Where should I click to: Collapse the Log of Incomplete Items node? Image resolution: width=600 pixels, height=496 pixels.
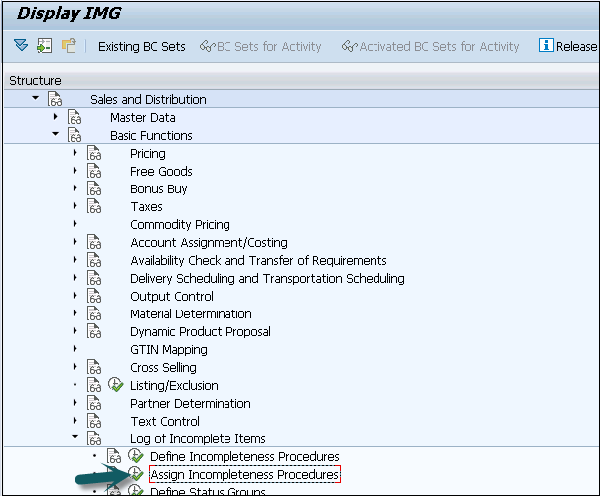[75, 439]
